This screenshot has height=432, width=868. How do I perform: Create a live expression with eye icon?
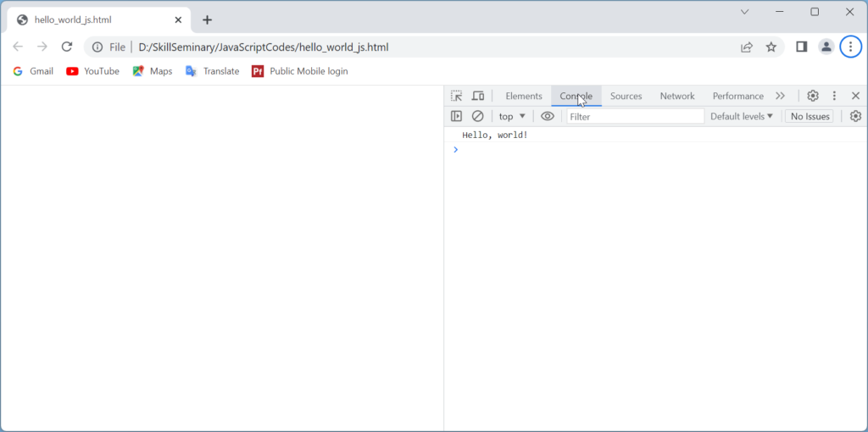(x=548, y=116)
